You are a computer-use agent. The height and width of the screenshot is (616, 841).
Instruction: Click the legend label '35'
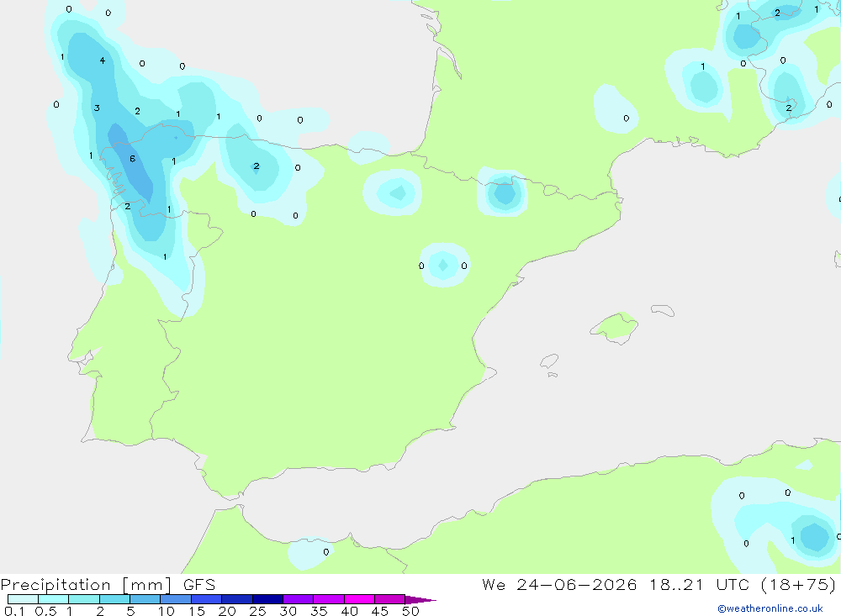point(319,611)
